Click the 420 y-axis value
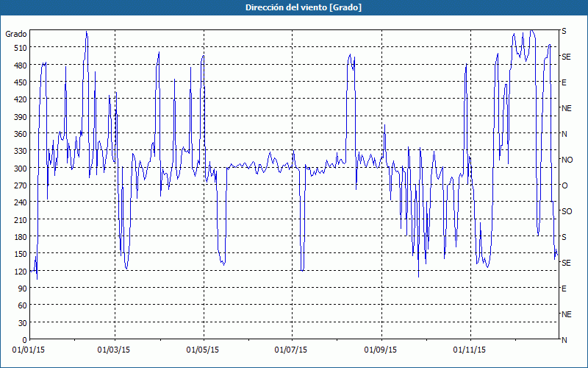Viewport: 588px width, 368px height. coord(21,99)
